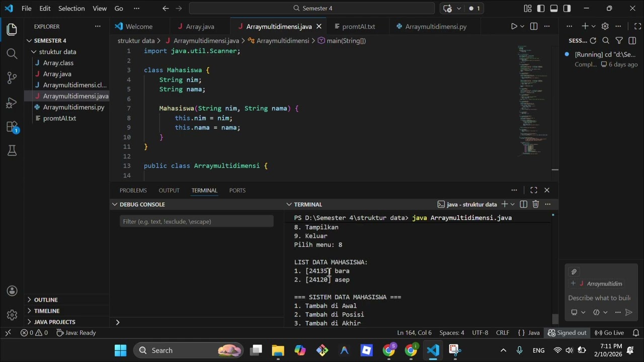Open the Extensions view with update badge
The width and height of the screenshot is (644, 362).
12,127
